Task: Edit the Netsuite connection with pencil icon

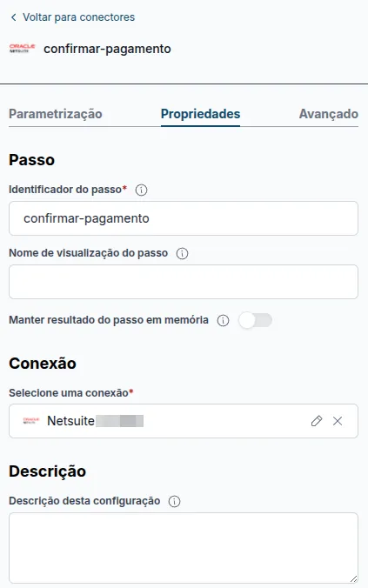Action: [x=317, y=421]
